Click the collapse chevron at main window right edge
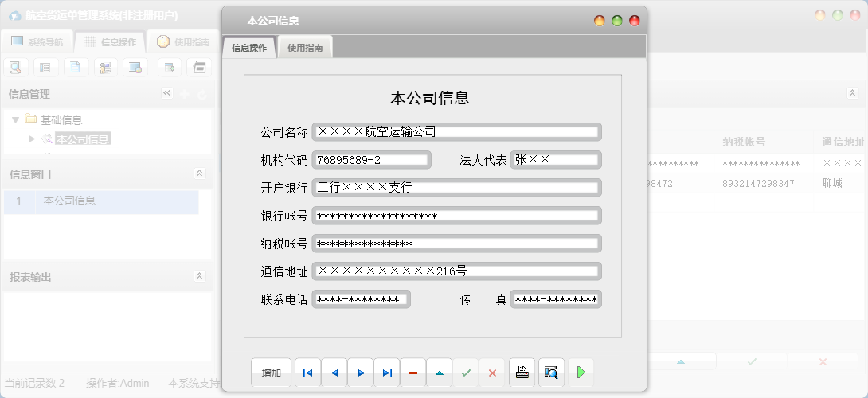 [x=853, y=93]
